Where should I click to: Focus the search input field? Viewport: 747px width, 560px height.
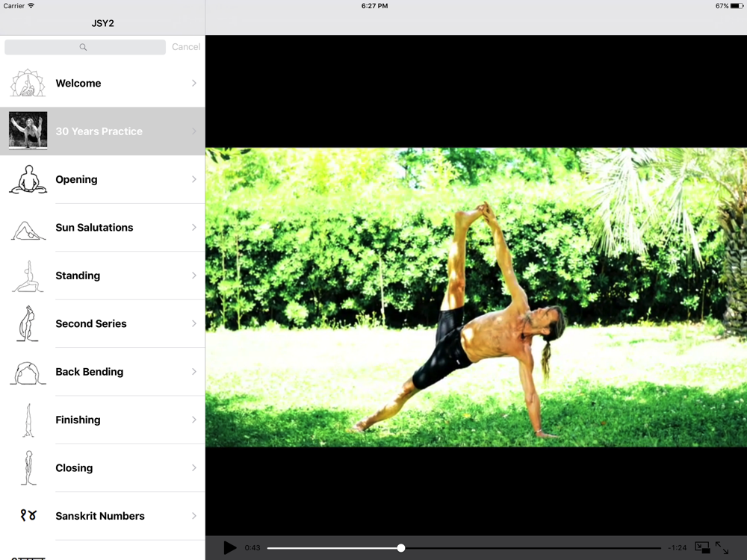tap(85, 47)
